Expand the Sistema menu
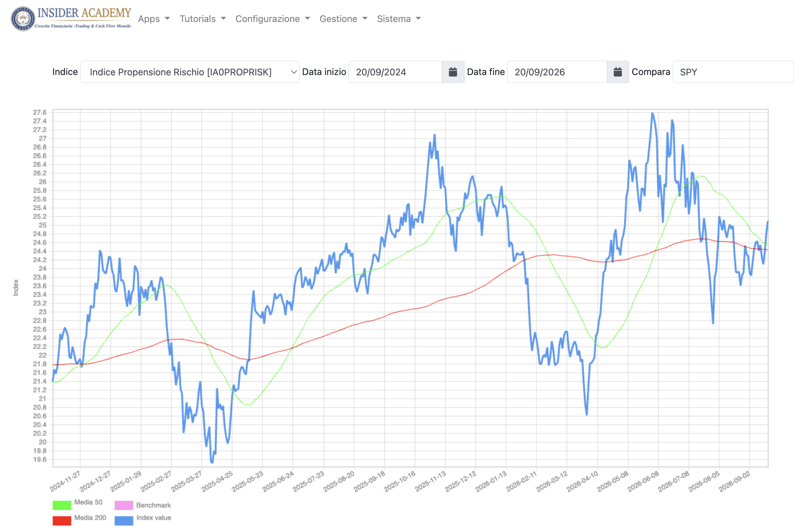This screenshot has height=532, width=794. pos(399,19)
